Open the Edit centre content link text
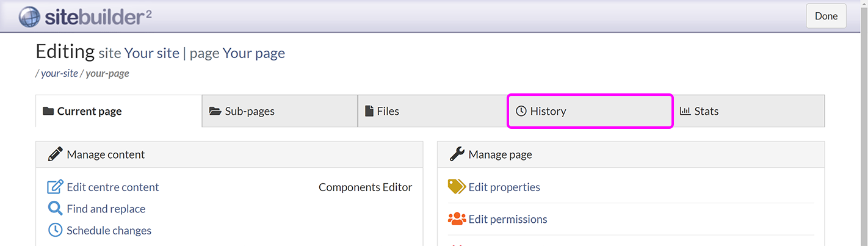Image resolution: width=868 pixels, height=246 pixels. 113,187
